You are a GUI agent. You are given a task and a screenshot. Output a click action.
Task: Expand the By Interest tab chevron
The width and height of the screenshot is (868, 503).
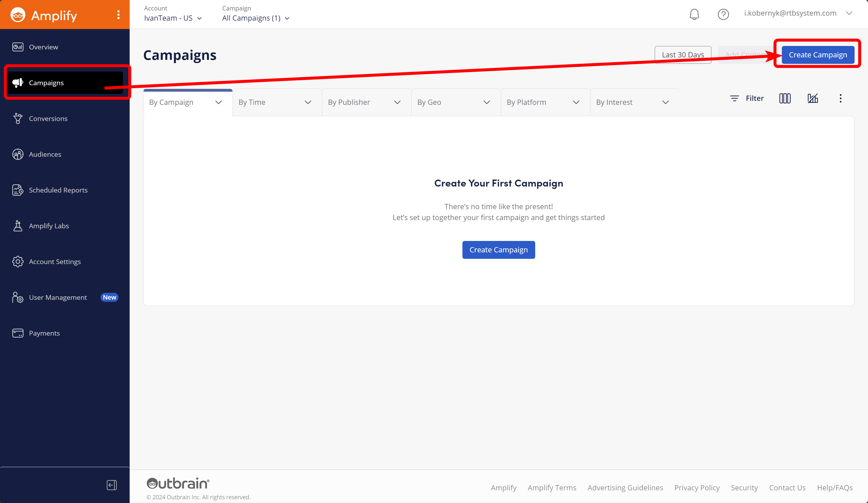[x=666, y=102]
